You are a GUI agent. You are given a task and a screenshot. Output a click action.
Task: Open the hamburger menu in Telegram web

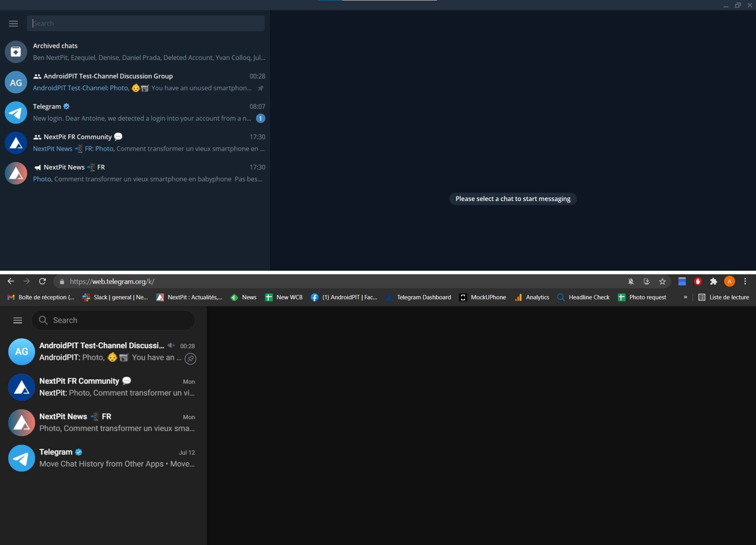coord(17,320)
